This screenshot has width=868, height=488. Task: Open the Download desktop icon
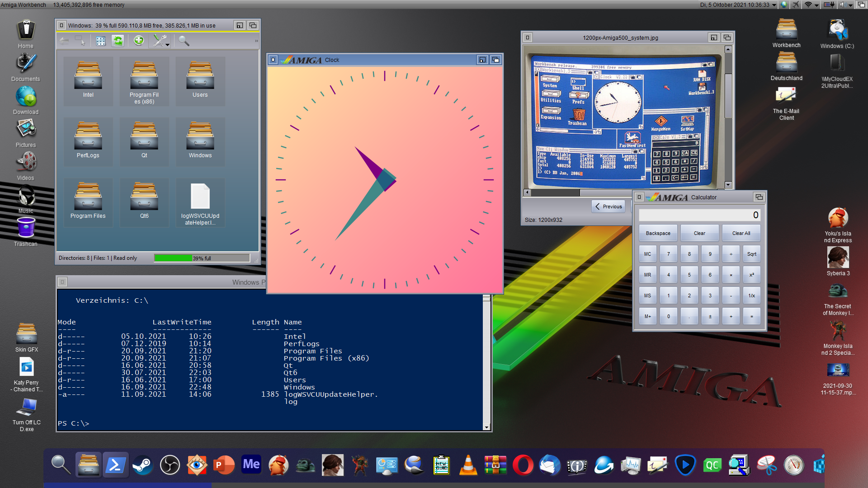click(x=26, y=100)
